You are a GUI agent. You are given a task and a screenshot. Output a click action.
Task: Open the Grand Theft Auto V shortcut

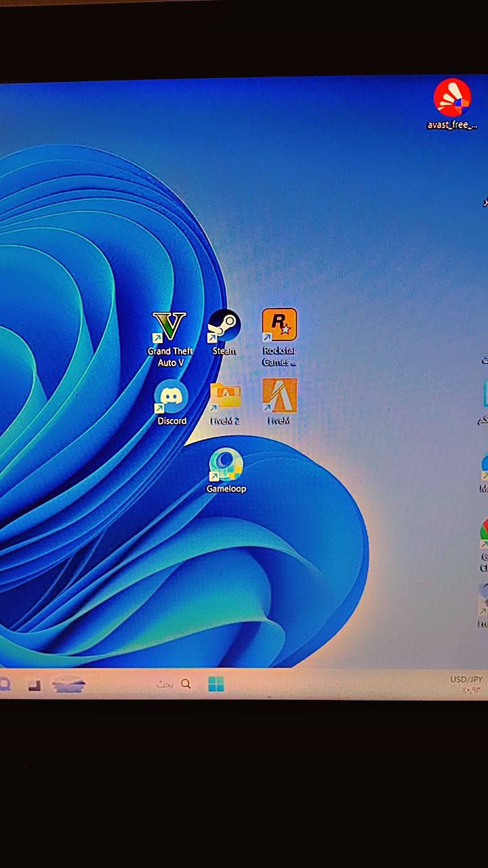click(169, 328)
